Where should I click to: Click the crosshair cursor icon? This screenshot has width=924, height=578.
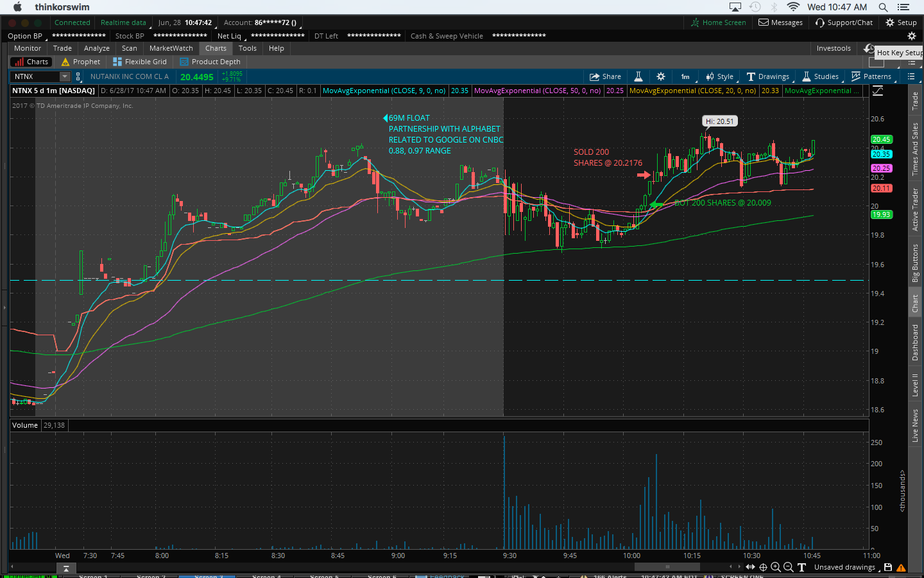pos(763,567)
